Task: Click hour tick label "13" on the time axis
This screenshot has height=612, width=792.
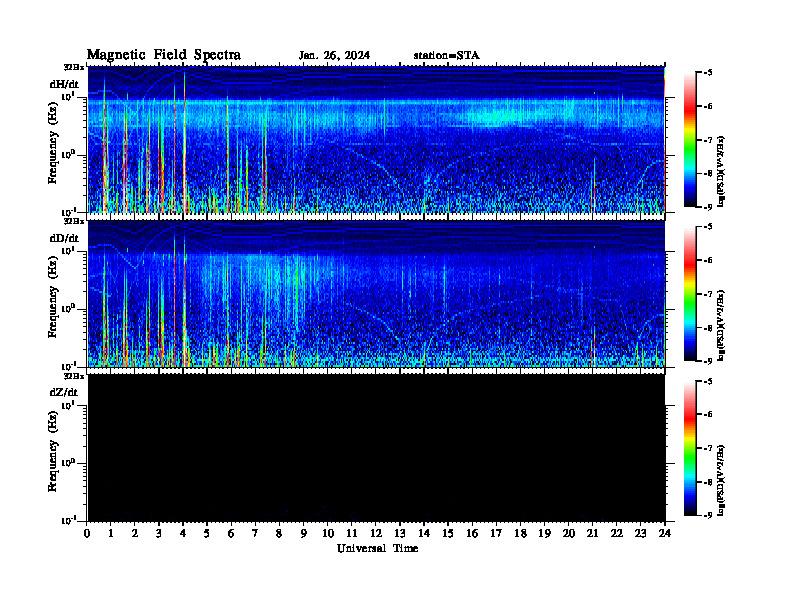Action: 400,534
